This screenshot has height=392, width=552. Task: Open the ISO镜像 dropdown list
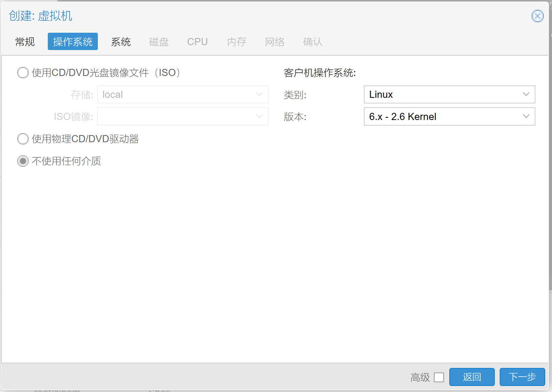coord(259,117)
